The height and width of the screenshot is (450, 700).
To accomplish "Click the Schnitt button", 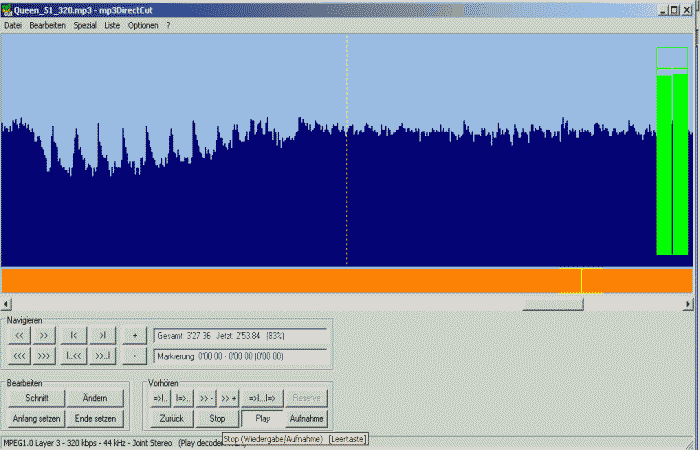I will pos(37,398).
